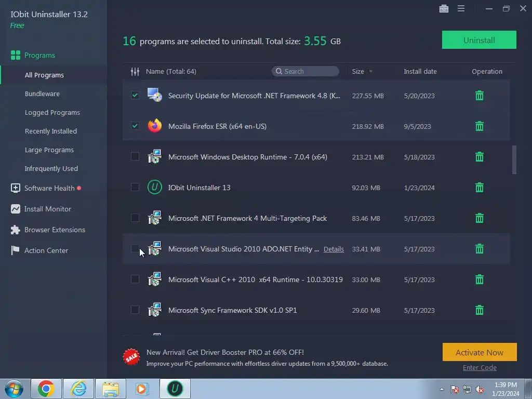
Task: Click the trash icon for IObit Uninstaller 13
Action: [x=479, y=187]
